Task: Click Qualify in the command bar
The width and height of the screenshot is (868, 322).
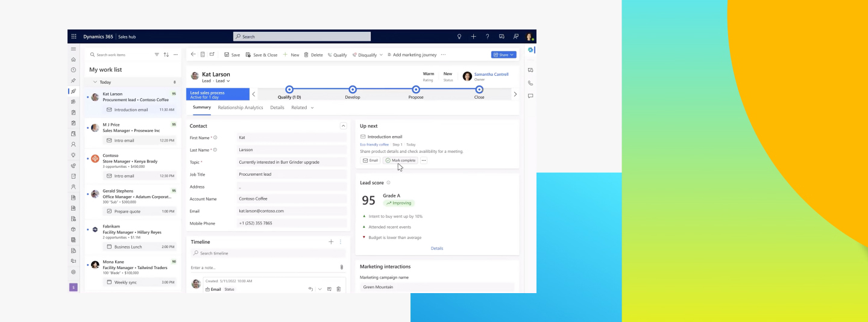Action: pyautogui.click(x=338, y=55)
